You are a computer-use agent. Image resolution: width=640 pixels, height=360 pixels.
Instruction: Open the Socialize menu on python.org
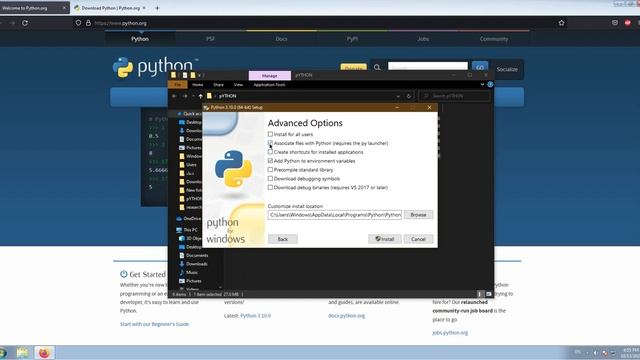(x=507, y=69)
